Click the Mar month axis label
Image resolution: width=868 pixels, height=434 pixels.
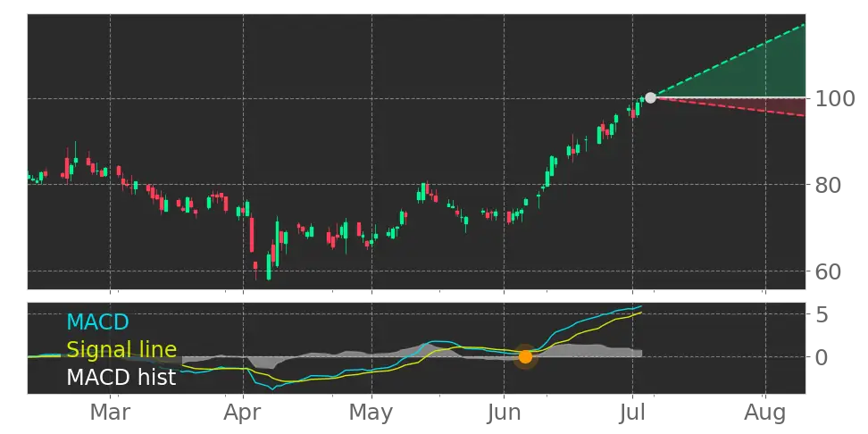(110, 413)
